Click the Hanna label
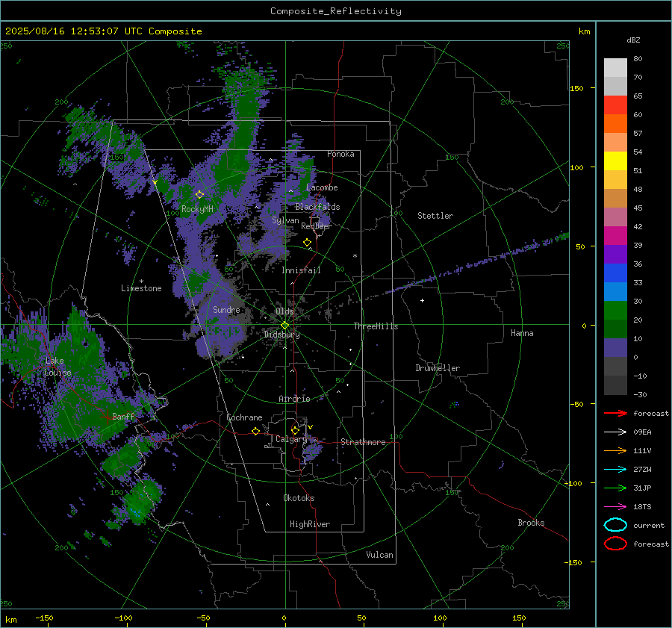Screen dimensions: 672x628 click(x=522, y=333)
